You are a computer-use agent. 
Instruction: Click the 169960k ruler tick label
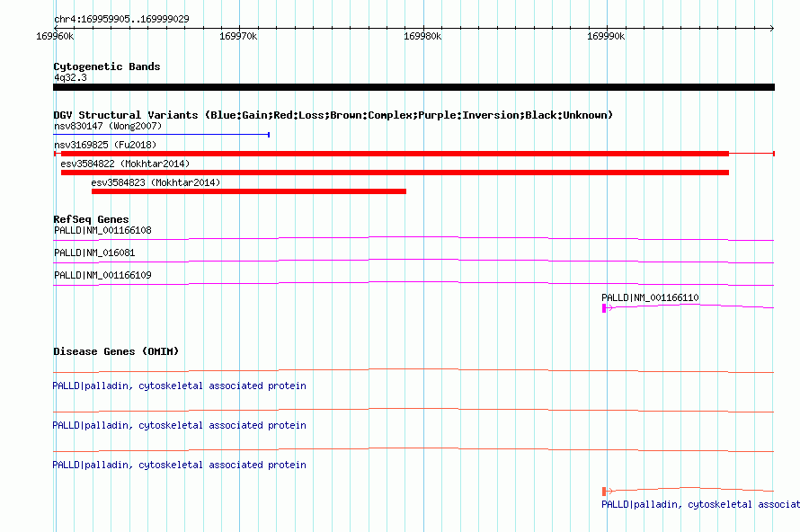pyautogui.click(x=55, y=36)
